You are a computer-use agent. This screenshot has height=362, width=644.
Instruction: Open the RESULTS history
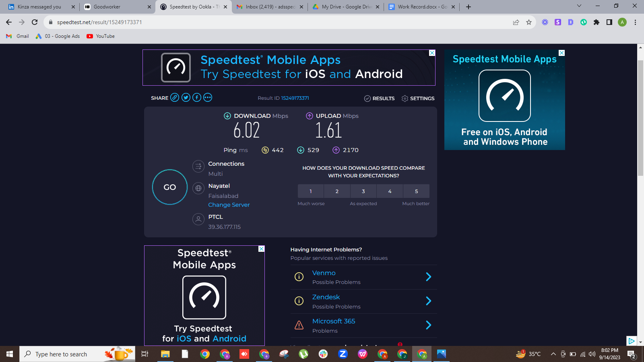click(379, 99)
